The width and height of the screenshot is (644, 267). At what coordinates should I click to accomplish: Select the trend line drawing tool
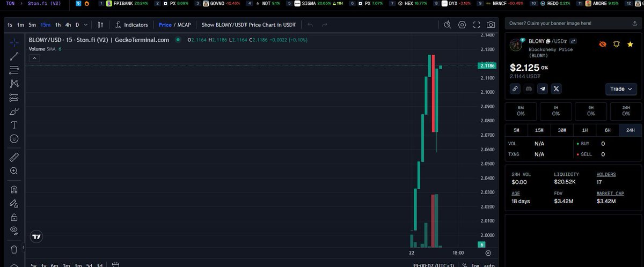coord(14,56)
